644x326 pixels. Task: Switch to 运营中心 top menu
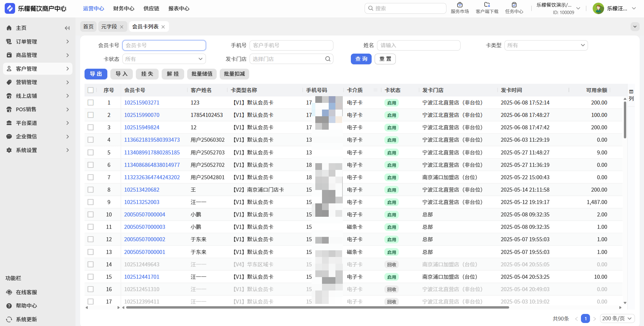(94, 8)
